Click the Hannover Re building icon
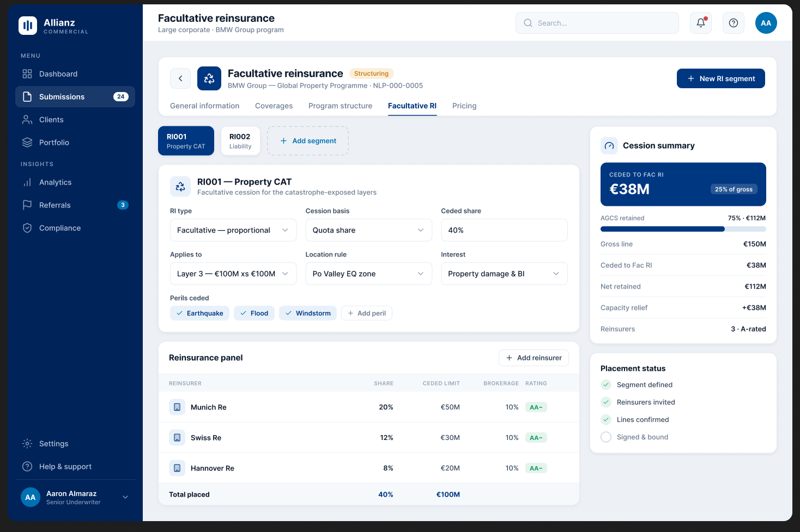Screen dimensions: 800x532 coord(177,468)
